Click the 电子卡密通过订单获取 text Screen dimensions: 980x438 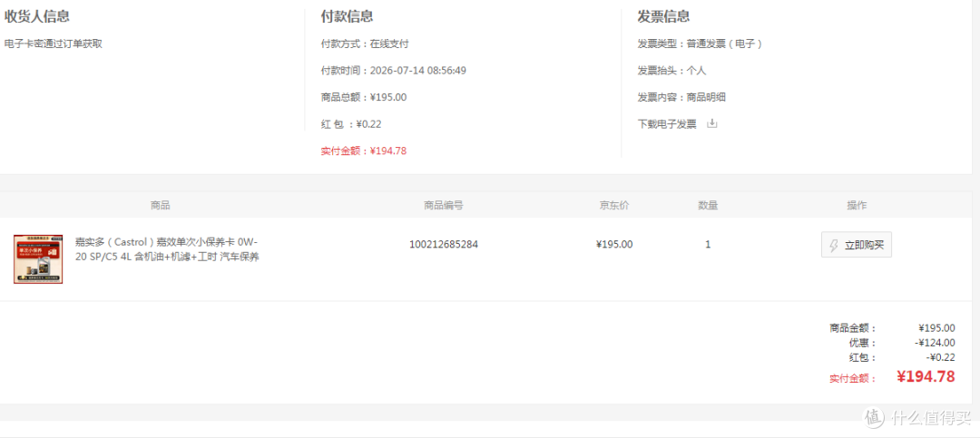54,44
